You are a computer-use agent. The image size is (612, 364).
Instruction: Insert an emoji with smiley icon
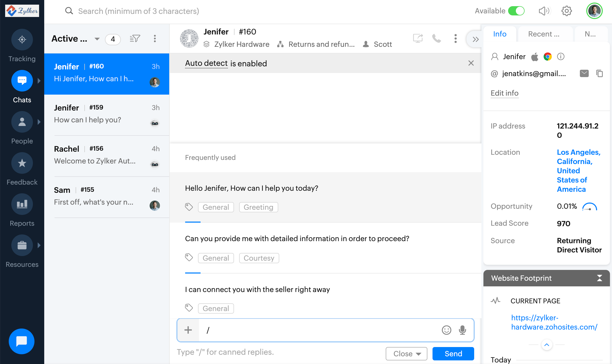coord(446,330)
